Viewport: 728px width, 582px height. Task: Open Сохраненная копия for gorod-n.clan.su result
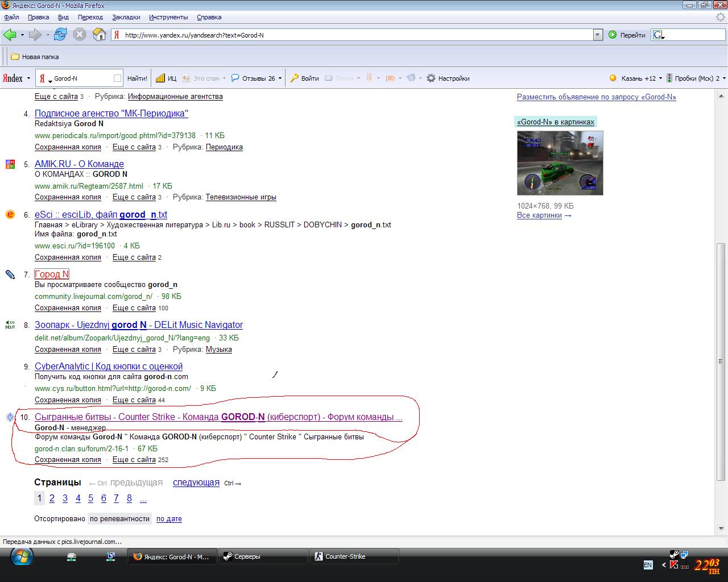click(68, 460)
